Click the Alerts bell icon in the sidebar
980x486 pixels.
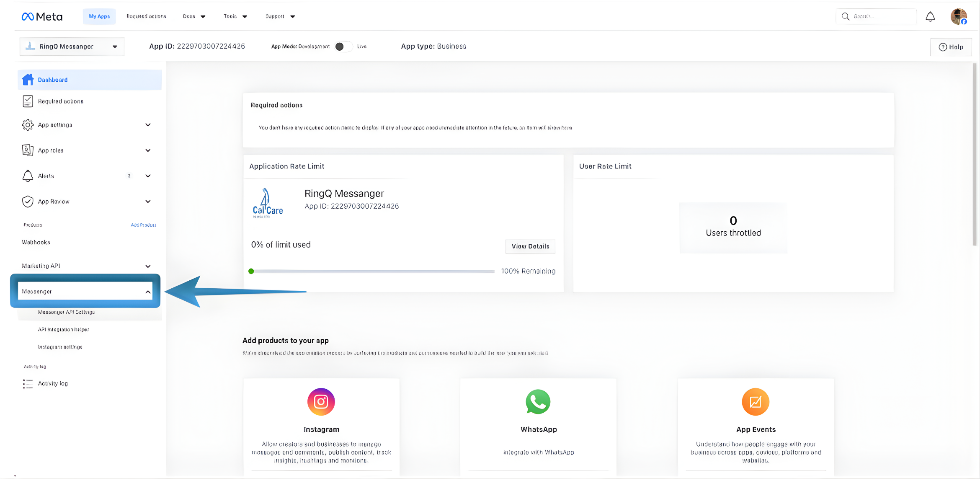(x=28, y=176)
